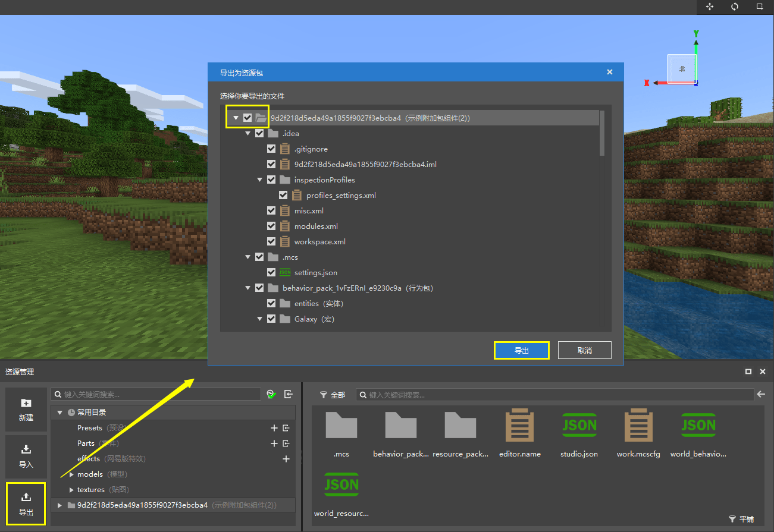Click import icon on Presets row
The width and height of the screenshot is (774, 532).
286,428
